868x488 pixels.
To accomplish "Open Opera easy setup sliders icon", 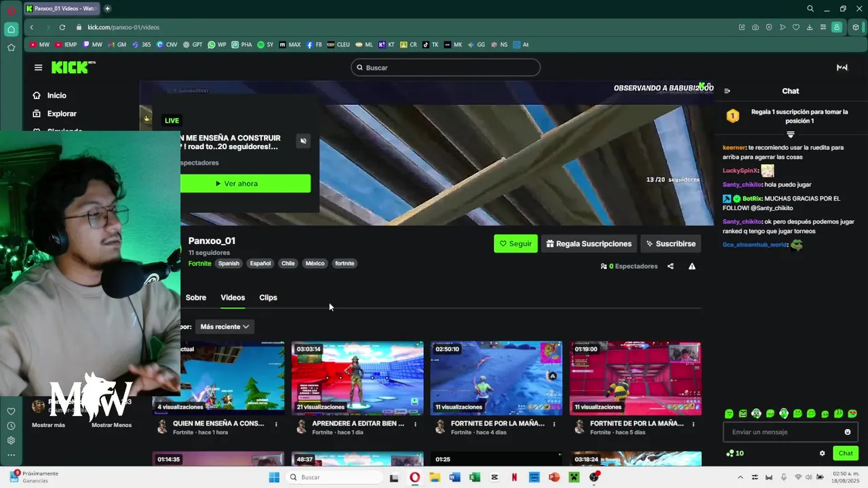I will pos(823,27).
